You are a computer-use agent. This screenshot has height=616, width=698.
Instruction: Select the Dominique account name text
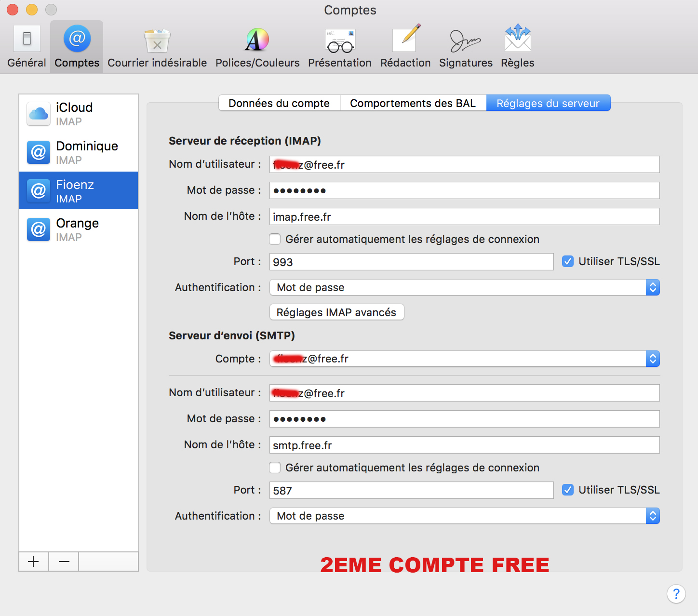click(87, 146)
